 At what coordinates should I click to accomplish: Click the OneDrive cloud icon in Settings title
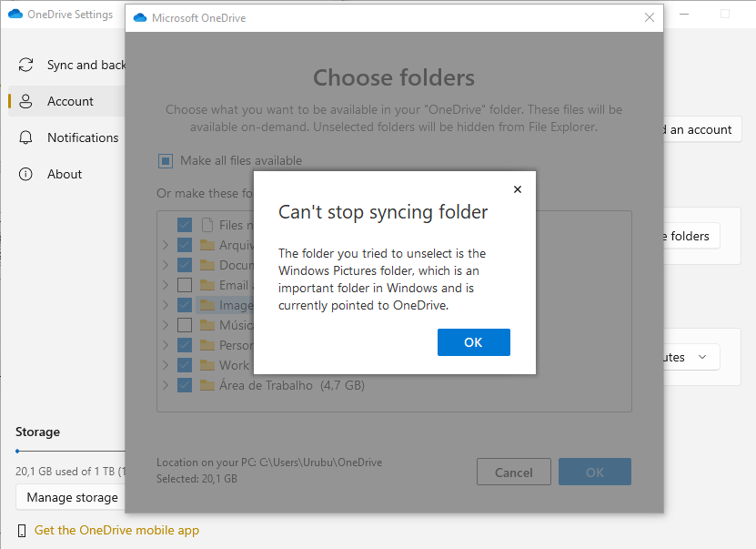pos(15,14)
